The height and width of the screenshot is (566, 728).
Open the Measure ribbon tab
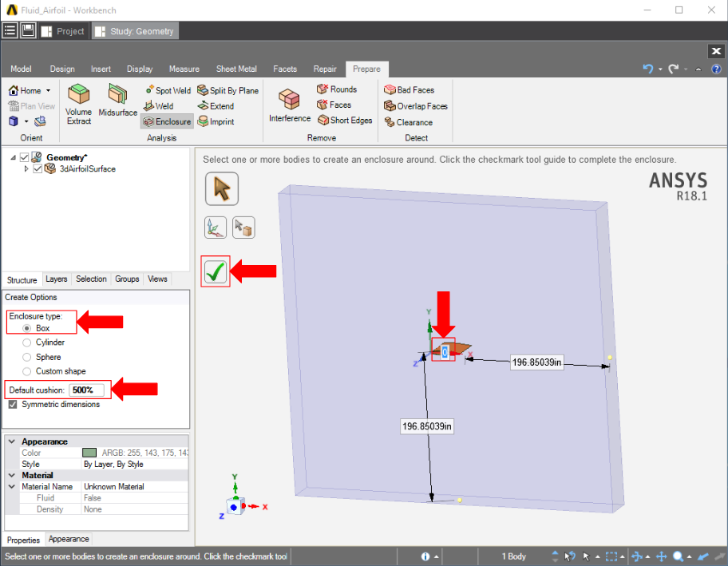[184, 69]
